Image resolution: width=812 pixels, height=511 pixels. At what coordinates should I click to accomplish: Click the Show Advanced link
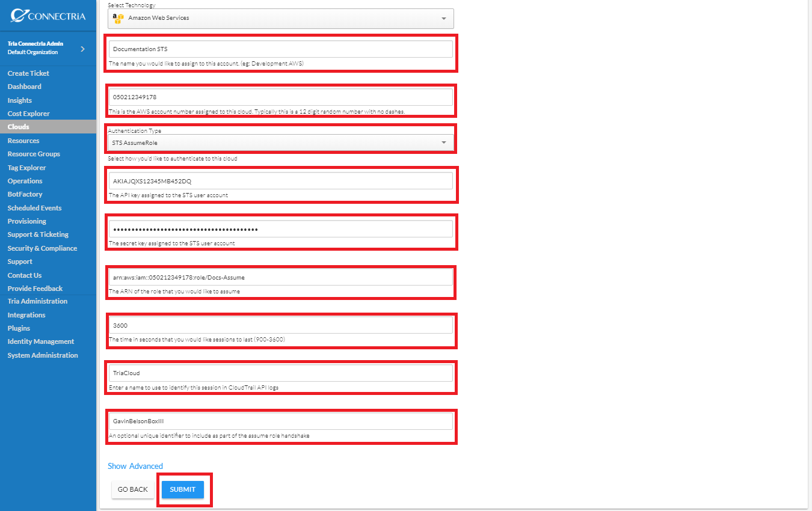click(x=135, y=466)
